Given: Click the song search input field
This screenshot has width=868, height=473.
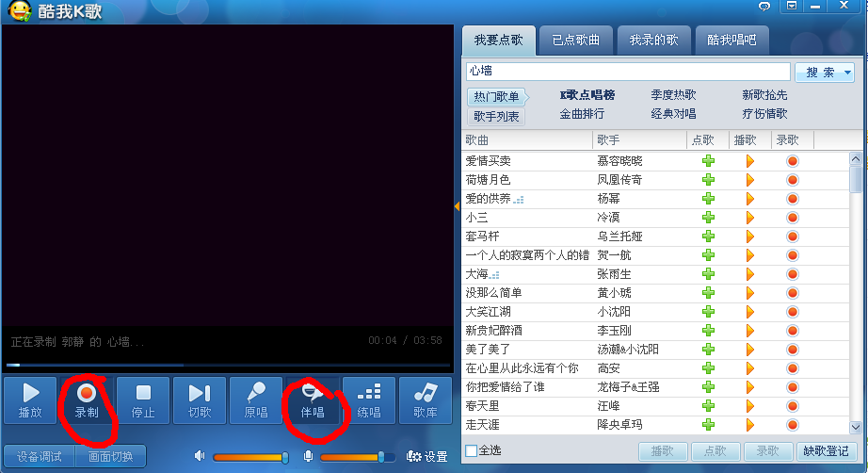Looking at the screenshot, I should tap(628, 72).
